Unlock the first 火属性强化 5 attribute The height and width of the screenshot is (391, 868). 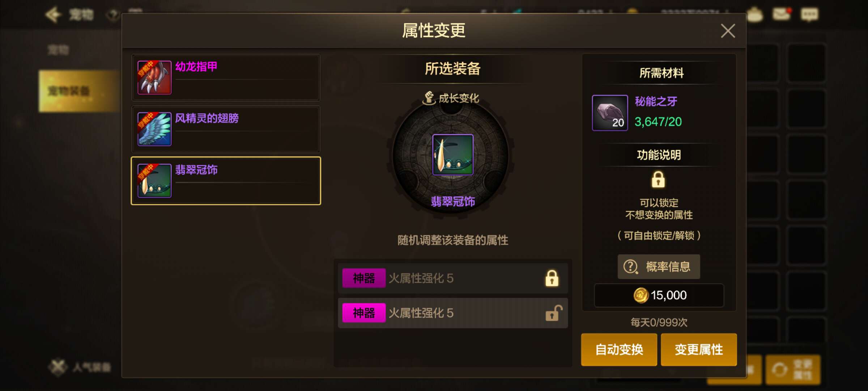[552, 278]
